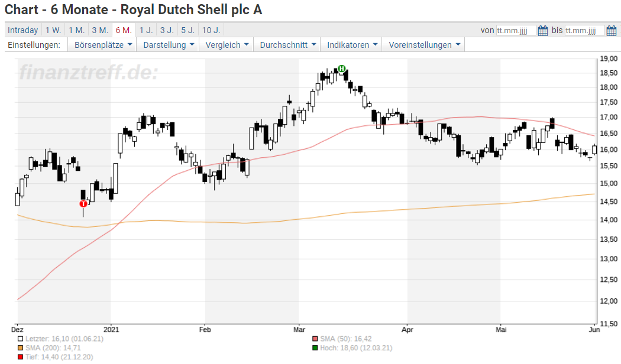Click the 'SMA (50): 16,42' legend text

click(346, 339)
